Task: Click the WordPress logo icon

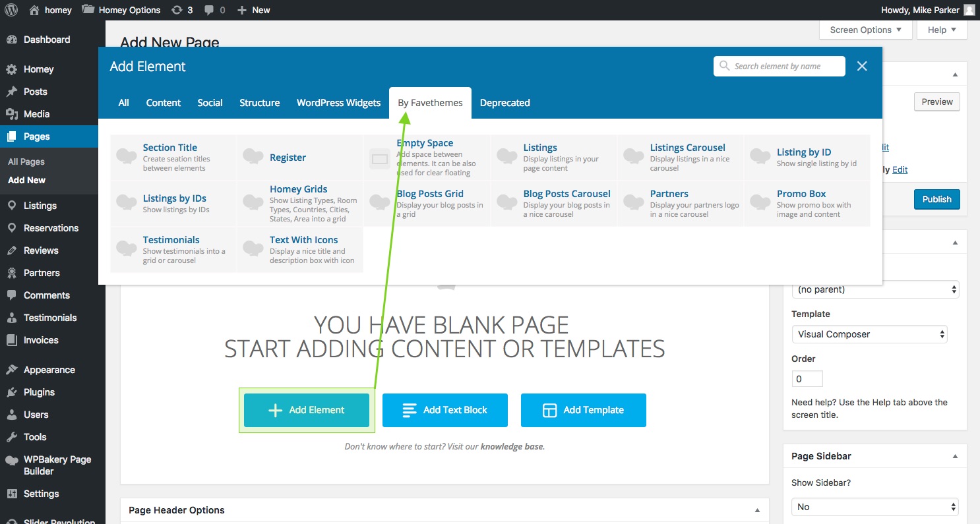Action: (x=11, y=10)
